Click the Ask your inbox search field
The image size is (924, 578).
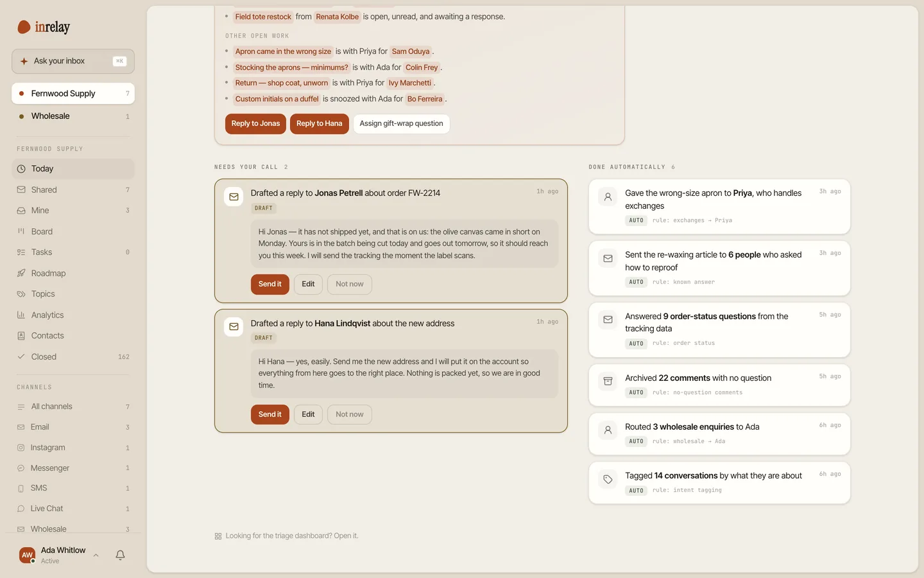point(73,61)
